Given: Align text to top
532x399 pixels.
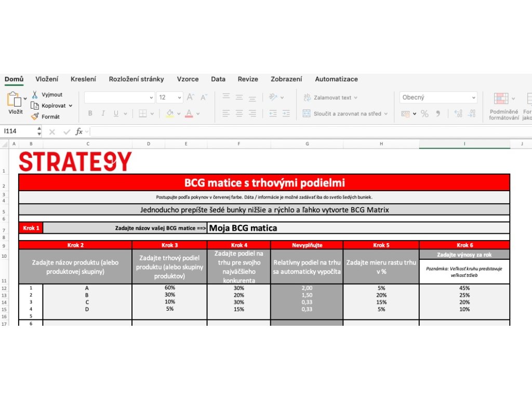Looking at the screenshot, I should 226,97.
